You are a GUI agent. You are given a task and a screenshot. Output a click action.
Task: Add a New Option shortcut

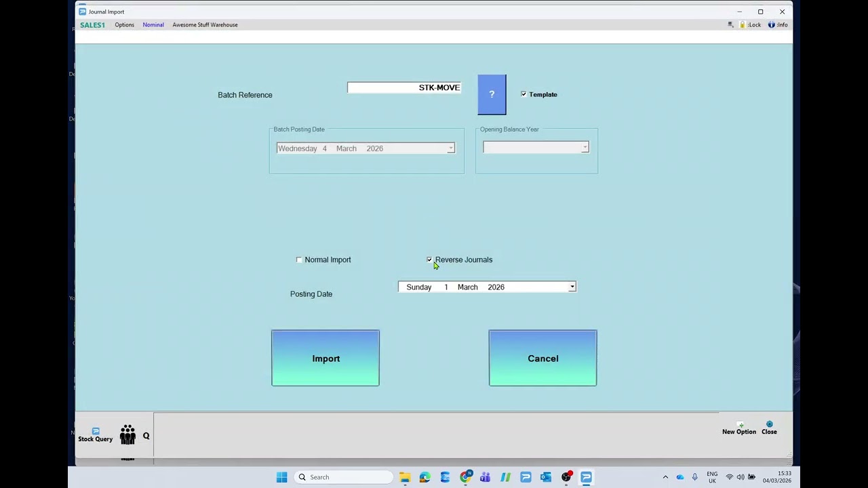pyautogui.click(x=739, y=428)
